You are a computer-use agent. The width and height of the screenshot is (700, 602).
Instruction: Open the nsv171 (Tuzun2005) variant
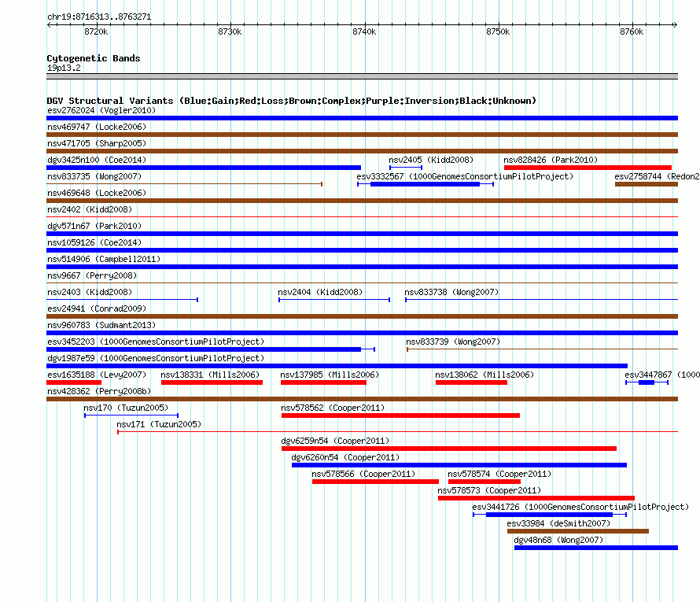click(x=398, y=432)
